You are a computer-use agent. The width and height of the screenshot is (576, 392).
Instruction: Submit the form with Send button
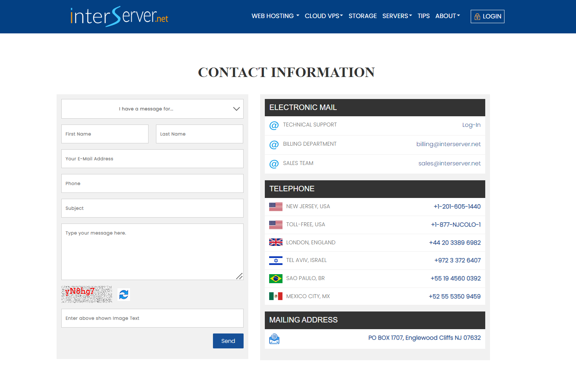(228, 341)
